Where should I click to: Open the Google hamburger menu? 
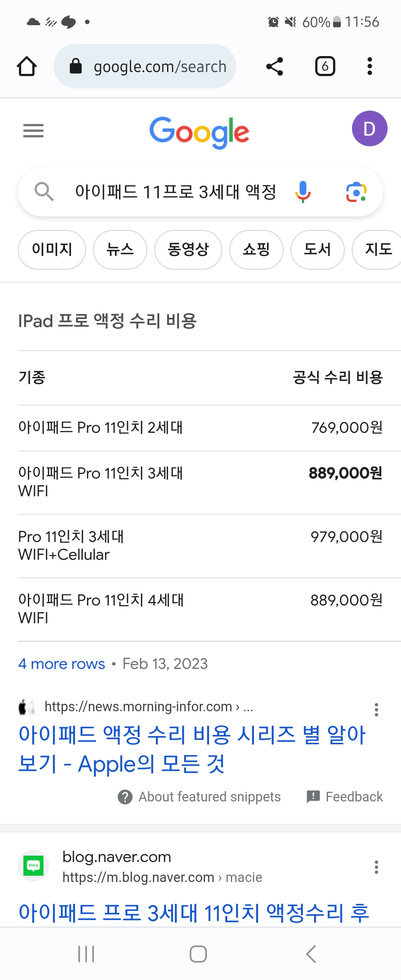tap(33, 131)
